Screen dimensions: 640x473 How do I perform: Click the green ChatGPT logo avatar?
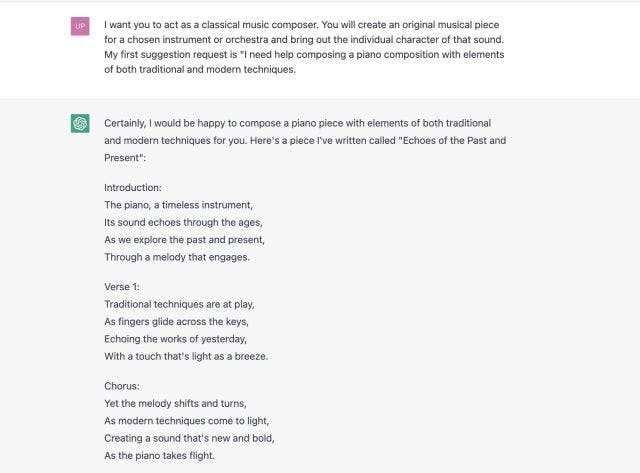80,123
